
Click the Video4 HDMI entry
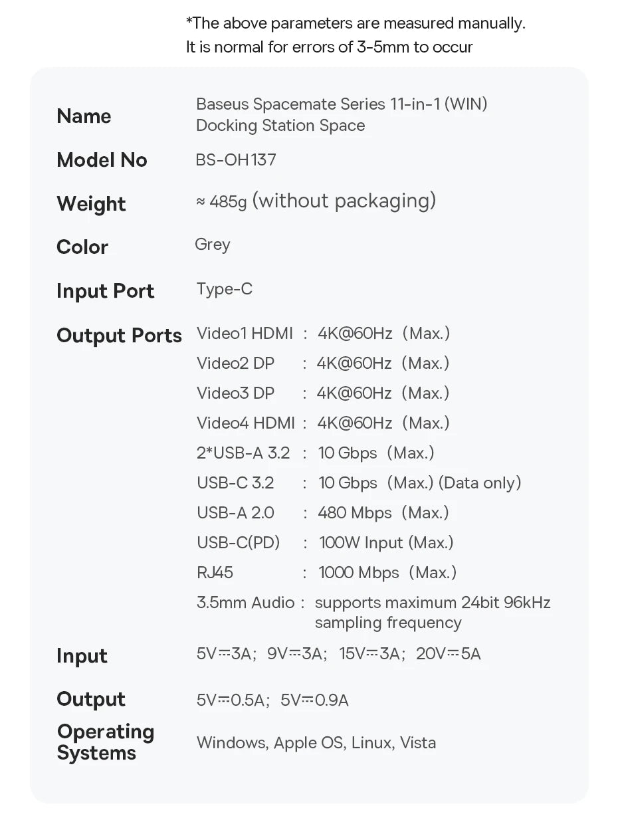[245, 423]
